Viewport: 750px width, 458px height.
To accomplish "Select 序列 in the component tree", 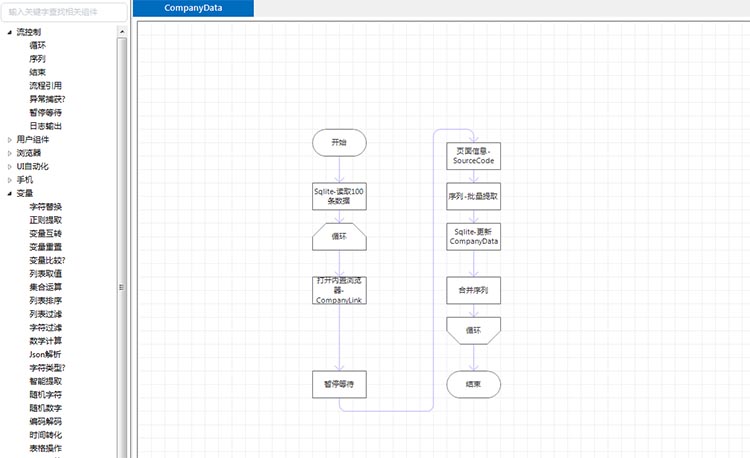I will pos(37,59).
